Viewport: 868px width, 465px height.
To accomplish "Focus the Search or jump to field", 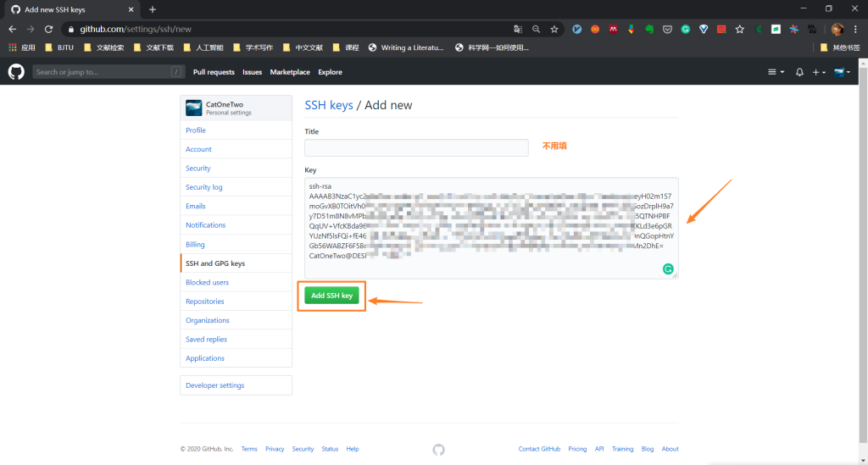I will click(x=108, y=72).
